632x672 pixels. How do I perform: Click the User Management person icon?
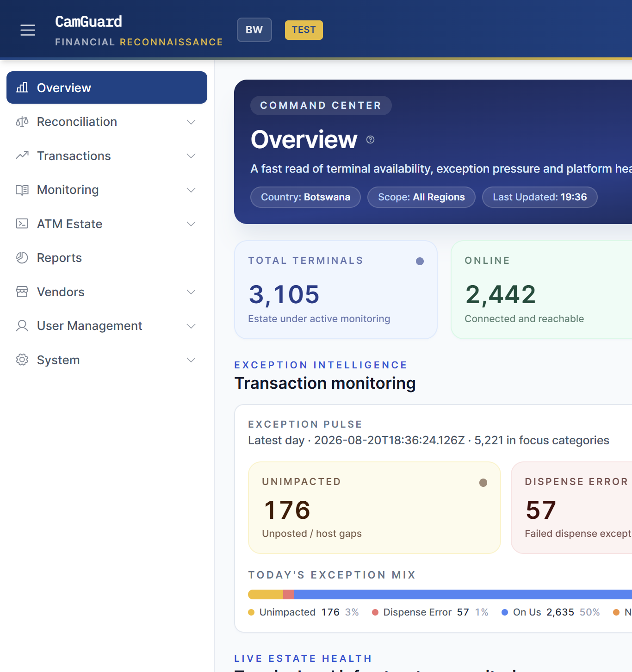point(22,326)
